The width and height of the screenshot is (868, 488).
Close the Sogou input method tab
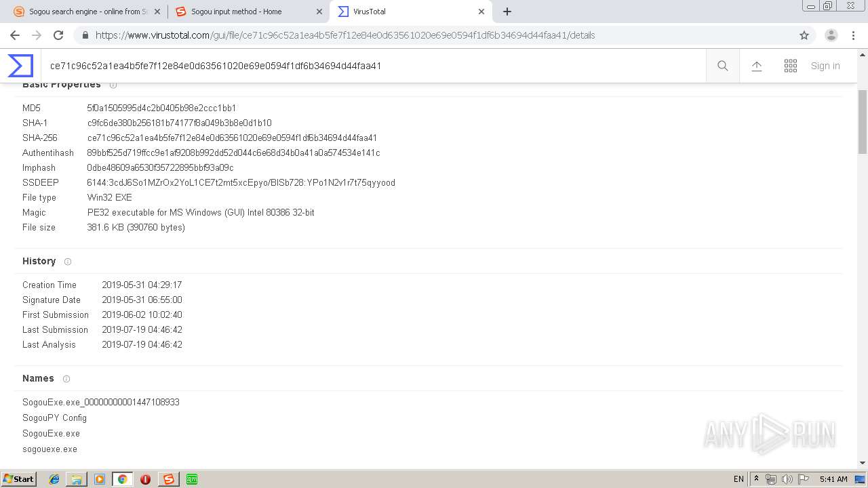click(319, 12)
